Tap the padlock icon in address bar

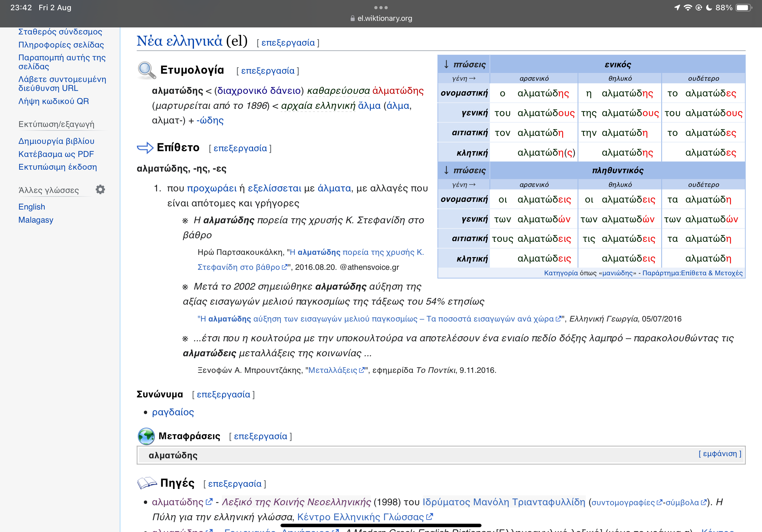point(353,18)
